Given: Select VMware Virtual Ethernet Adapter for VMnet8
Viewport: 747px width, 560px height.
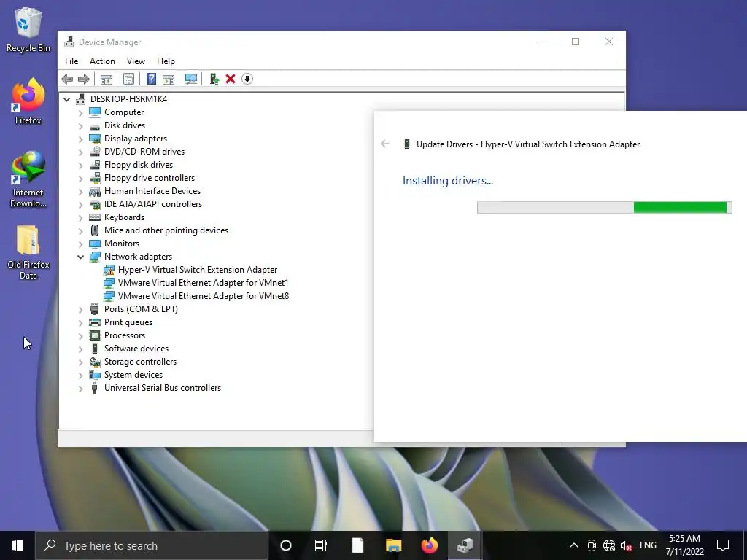Looking at the screenshot, I should [204, 296].
